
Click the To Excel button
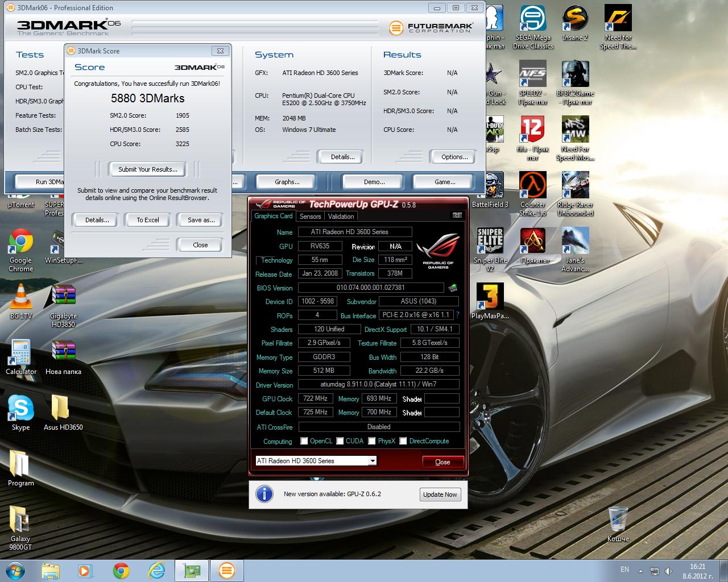tap(148, 220)
